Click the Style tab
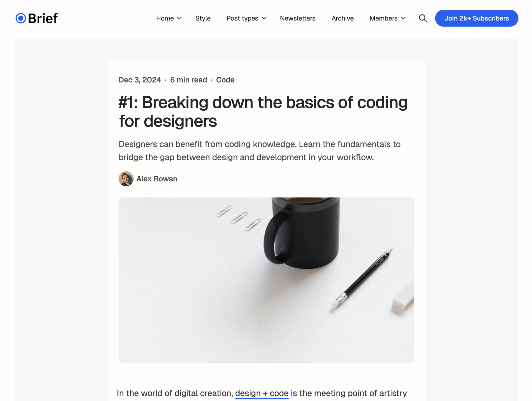Image resolution: width=532 pixels, height=401 pixels. tap(203, 18)
